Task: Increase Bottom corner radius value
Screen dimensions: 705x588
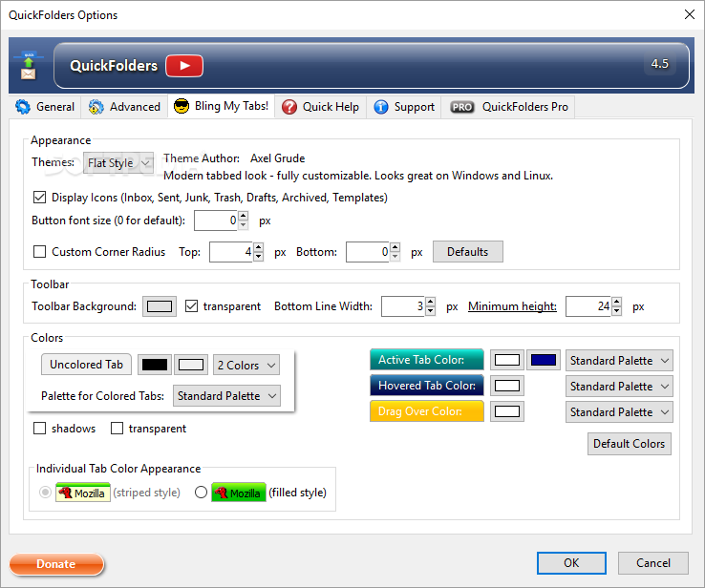Action: click(x=395, y=247)
